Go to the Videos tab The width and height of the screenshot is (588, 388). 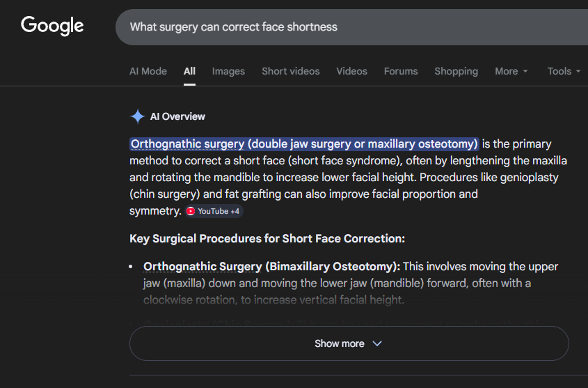(351, 71)
